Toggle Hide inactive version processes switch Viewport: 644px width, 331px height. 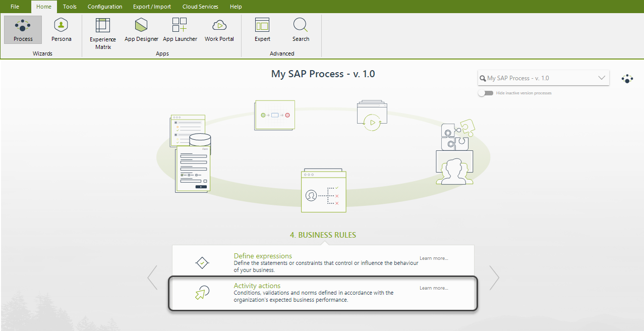486,93
